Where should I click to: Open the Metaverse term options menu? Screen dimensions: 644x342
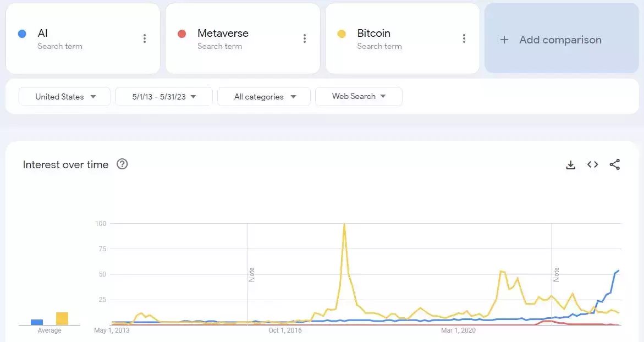point(304,38)
